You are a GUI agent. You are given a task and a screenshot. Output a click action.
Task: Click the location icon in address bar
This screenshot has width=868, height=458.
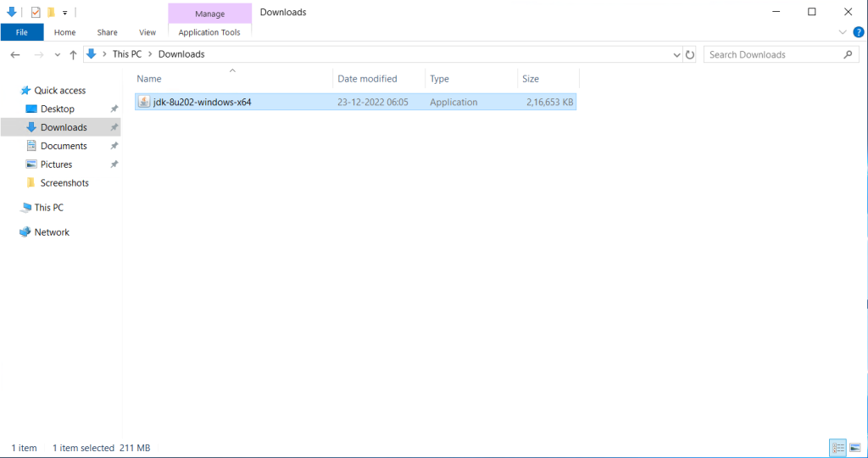point(92,53)
